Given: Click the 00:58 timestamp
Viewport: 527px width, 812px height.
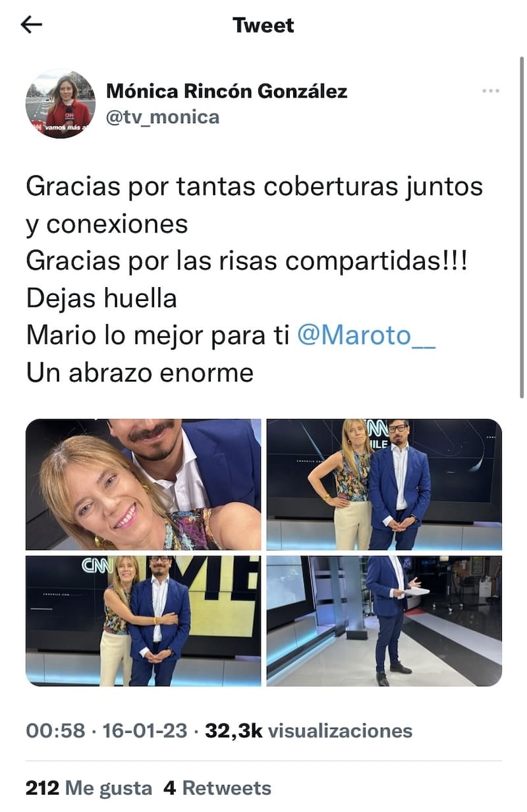Looking at the screenshot, I should [55, 730].
